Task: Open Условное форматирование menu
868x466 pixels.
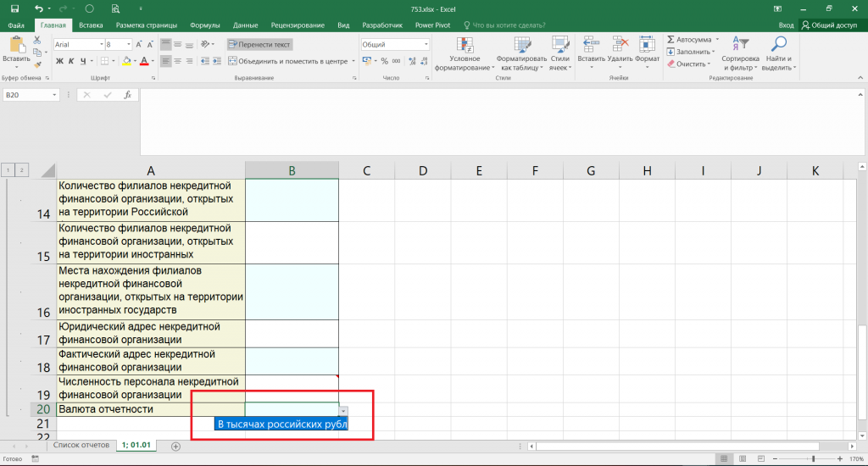Action: (x=465, y=53)
